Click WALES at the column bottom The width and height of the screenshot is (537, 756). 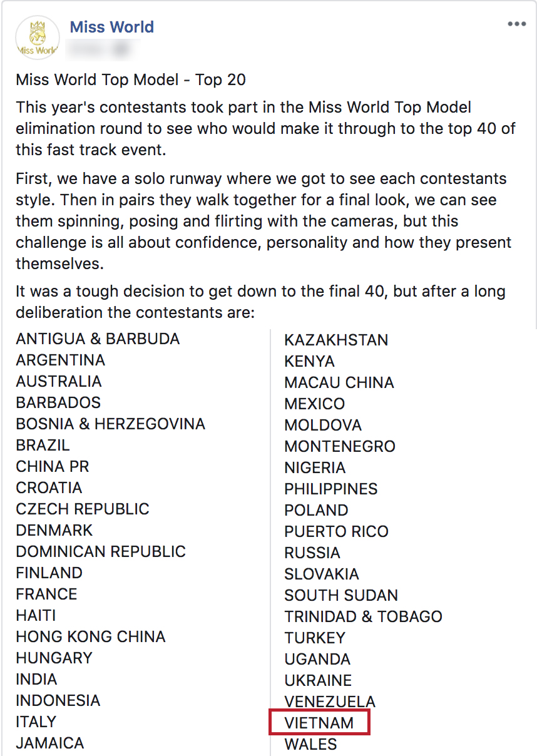click(x=310, y=745)
